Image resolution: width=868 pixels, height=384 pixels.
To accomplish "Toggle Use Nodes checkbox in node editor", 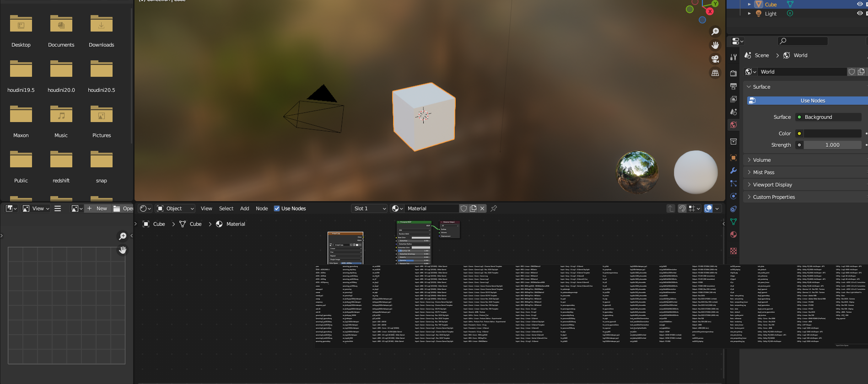I will [277, 208].
